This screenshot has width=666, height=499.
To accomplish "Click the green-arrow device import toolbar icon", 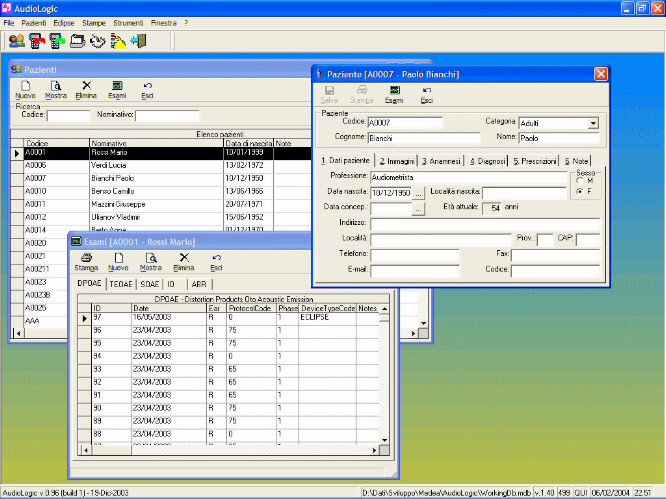I will (x=57, y=41).
